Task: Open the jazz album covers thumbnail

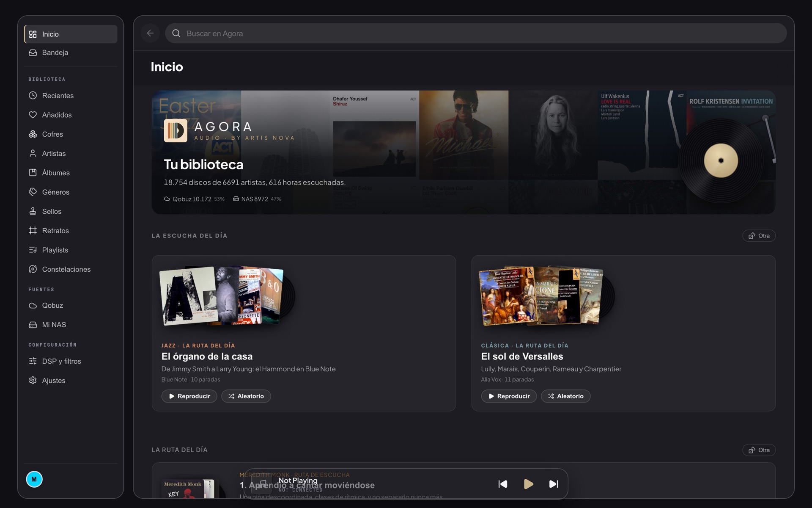Action: pos(227,296)
